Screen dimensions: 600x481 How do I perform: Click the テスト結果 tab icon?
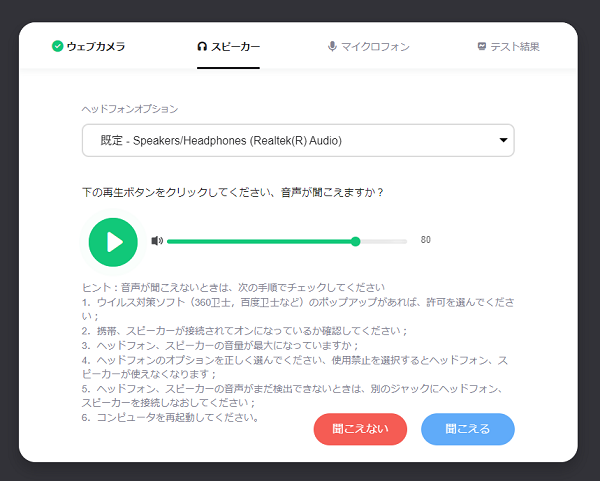point(482,46)
